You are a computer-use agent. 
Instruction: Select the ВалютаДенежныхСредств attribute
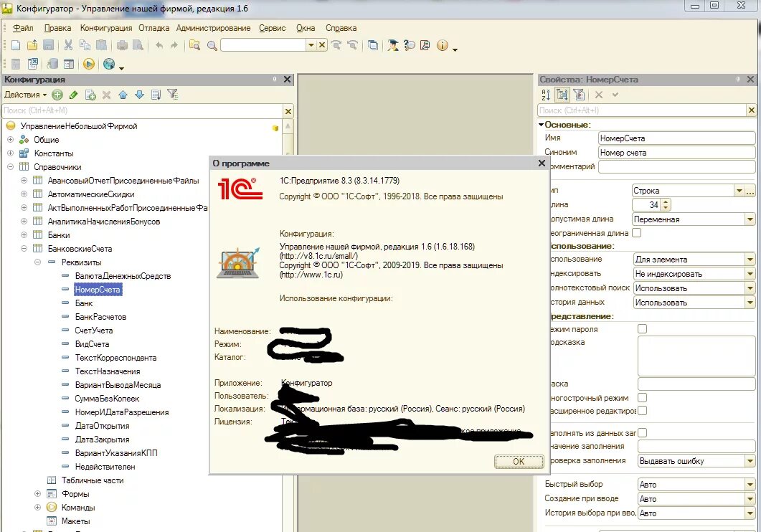123,276
